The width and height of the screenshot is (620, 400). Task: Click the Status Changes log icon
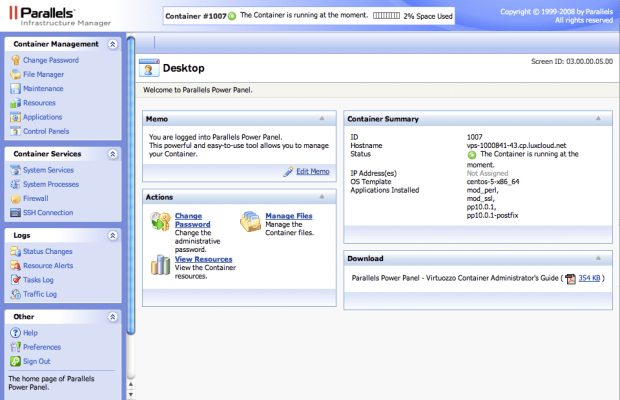click(15, 251)
